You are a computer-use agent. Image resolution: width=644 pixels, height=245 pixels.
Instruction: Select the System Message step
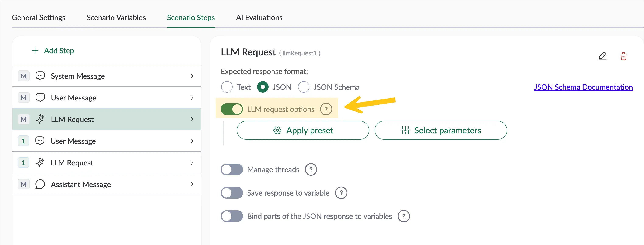[x=106, y=76]
